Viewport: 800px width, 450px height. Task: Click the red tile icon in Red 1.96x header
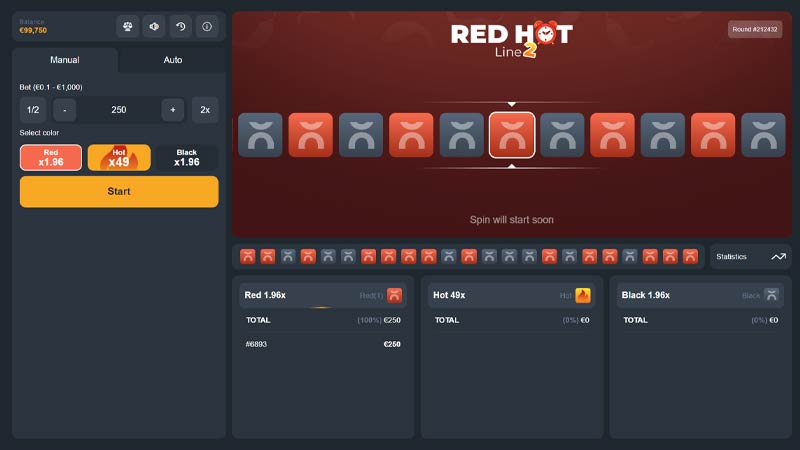[x=394, y=295]
